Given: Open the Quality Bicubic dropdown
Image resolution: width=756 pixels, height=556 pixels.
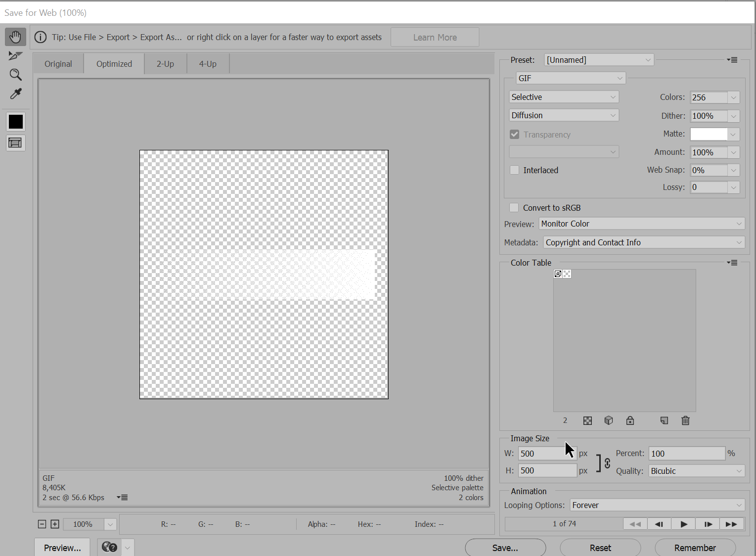Looking at the screenshot, I should click(x=697, y=471).
